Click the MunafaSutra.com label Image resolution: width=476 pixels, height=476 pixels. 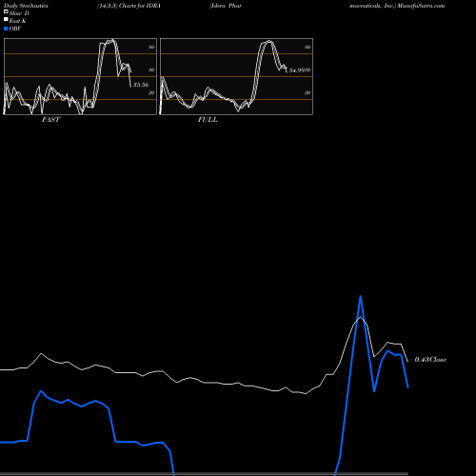pyautogui.click(x=421, y=6)
